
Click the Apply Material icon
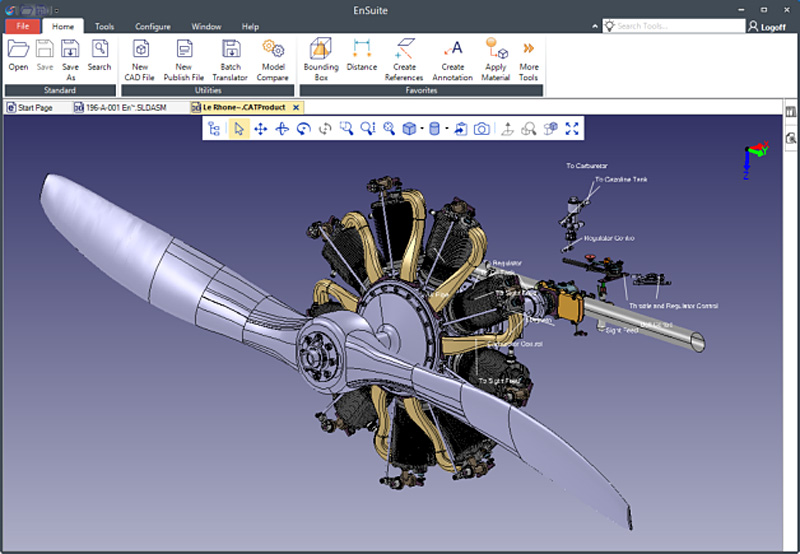[x=496, y=58]
